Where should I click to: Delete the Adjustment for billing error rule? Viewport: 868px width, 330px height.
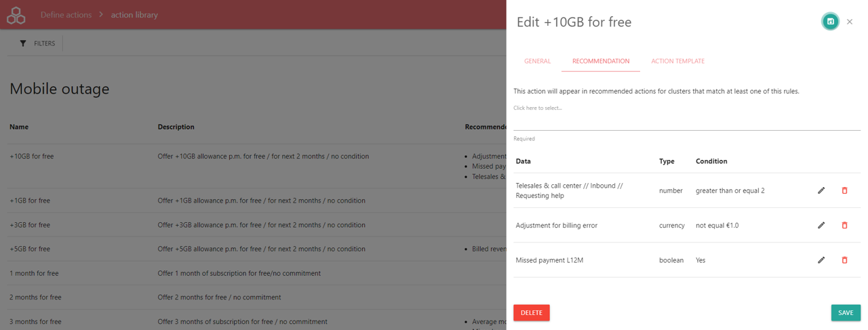tap(844, 225)
